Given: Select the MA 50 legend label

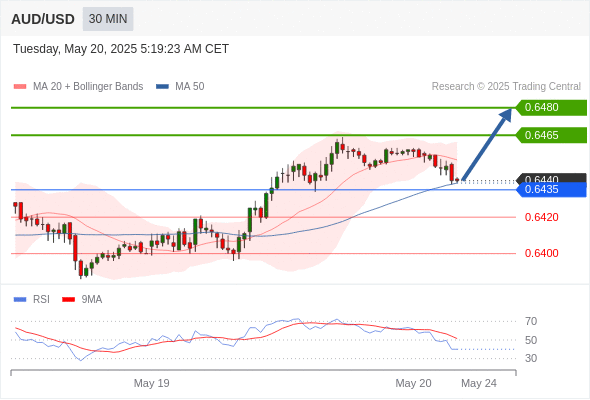Looking at the screenshot, I should pos(190,87).
